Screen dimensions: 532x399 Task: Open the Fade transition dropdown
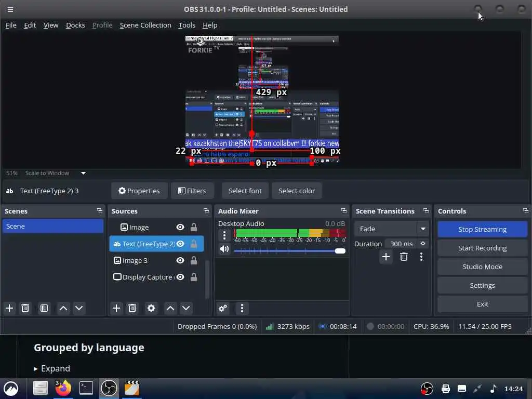pos(391,229)
